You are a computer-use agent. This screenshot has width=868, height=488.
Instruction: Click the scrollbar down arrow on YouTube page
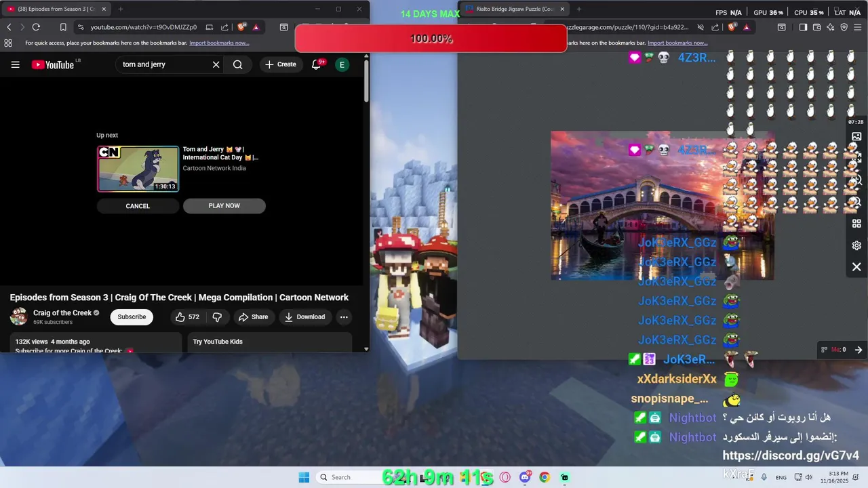point(366,349)
